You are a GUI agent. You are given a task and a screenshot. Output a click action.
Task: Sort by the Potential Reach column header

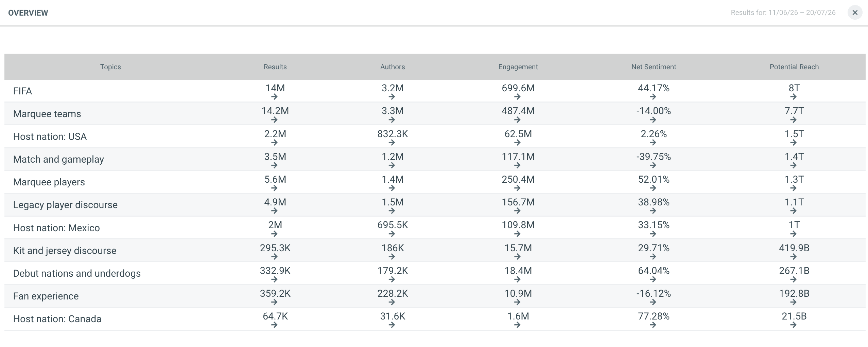[794, 67]
